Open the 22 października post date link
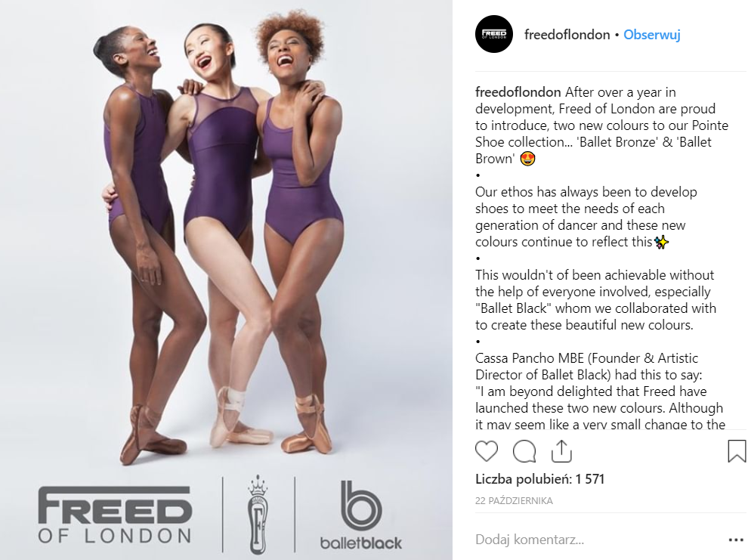751x560 pixels. click(514, 500)
